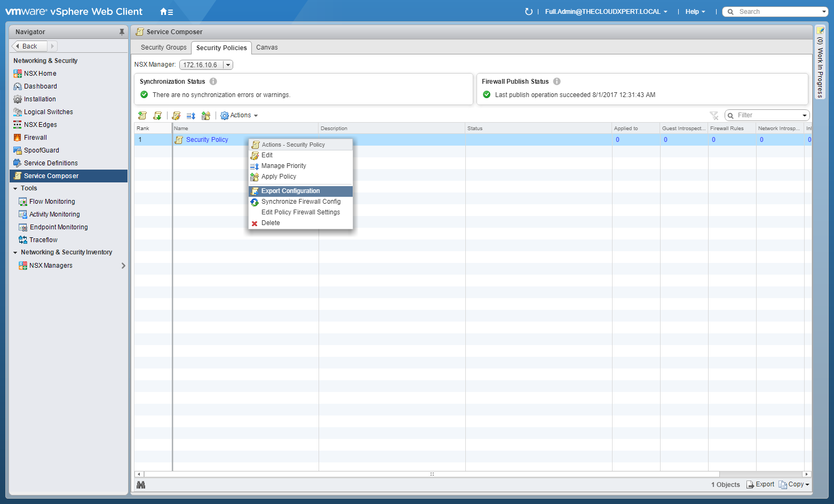This screenshot has width=834, height=504.
Task: Click the Filter input field
Action: point(767,116)
